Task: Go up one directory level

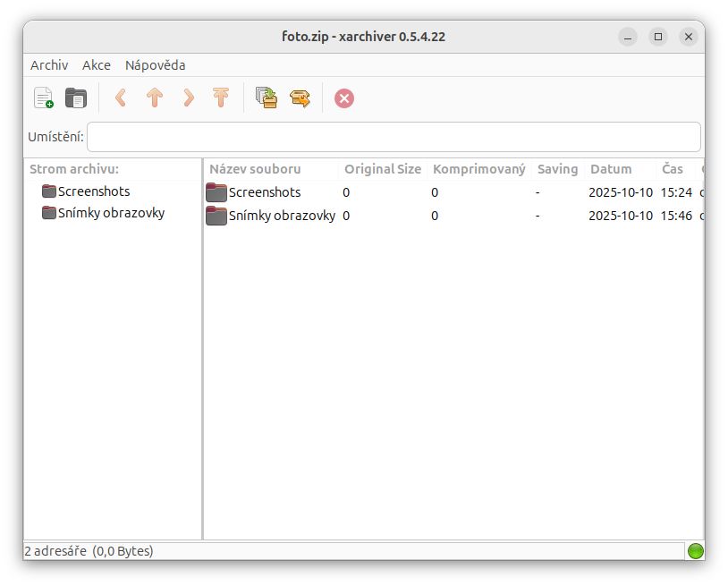Action: click(154, 98)
